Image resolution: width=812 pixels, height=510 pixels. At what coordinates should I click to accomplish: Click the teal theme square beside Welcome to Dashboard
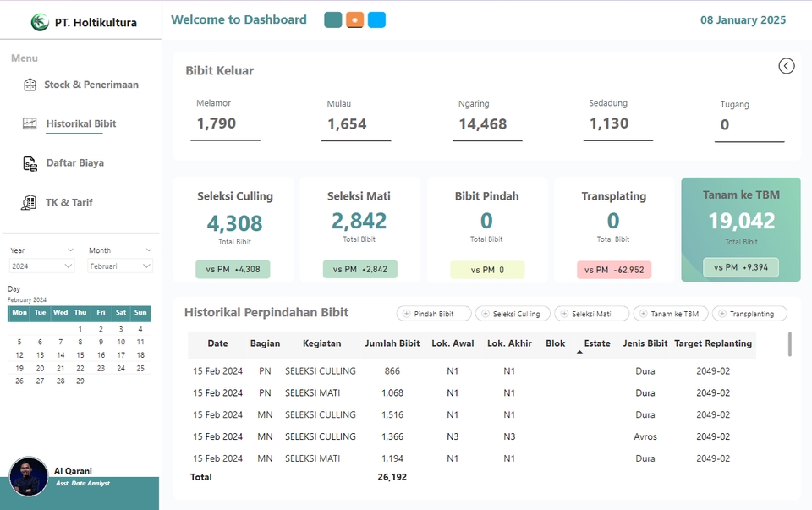point(332,19)
